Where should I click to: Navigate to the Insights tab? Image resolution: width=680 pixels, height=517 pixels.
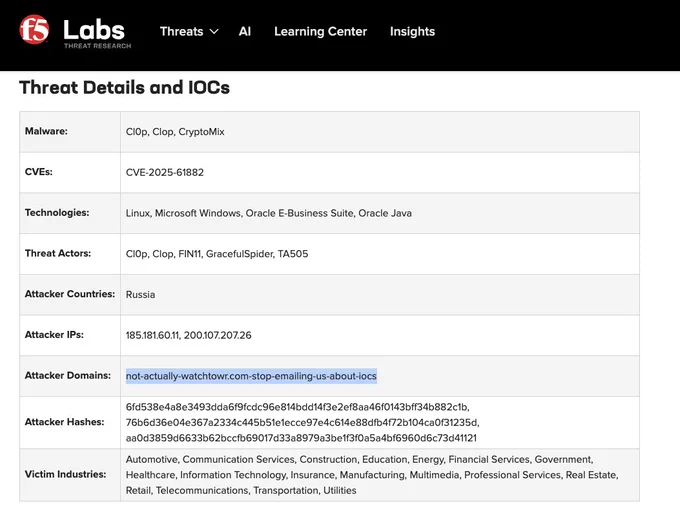(x=412, y=31)
